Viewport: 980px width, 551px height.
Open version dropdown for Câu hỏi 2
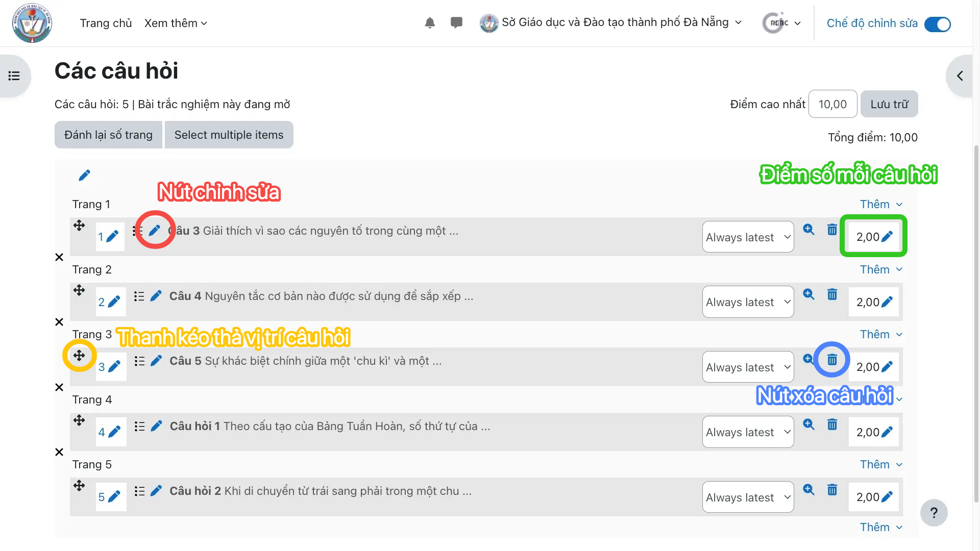(x=748, y=497)
